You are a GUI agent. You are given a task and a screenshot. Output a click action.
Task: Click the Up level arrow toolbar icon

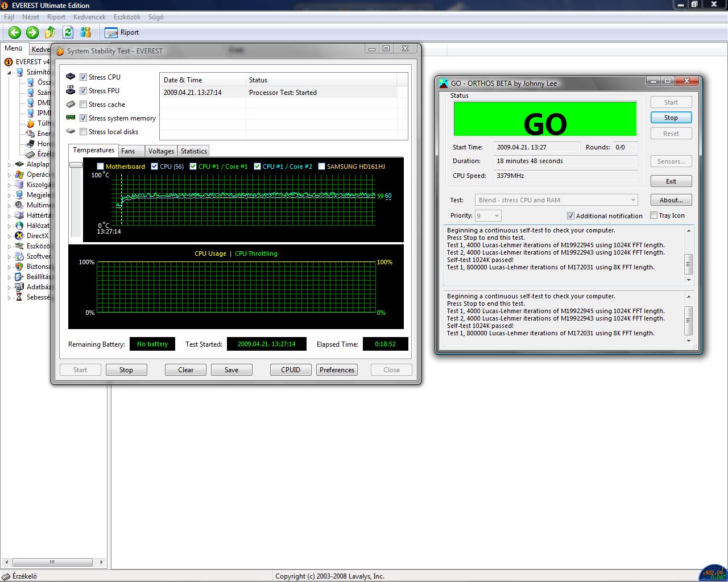click(50, 32)
